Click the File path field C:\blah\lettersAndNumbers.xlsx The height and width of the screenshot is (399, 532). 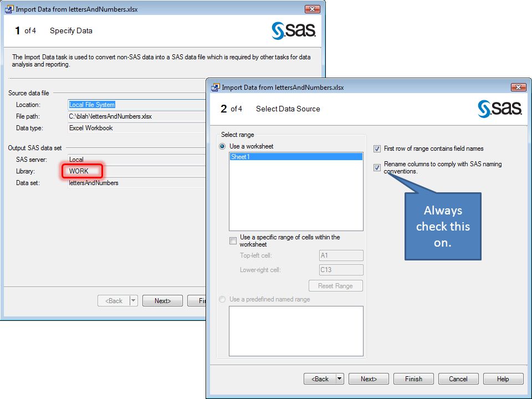click(x=137, y=116)
